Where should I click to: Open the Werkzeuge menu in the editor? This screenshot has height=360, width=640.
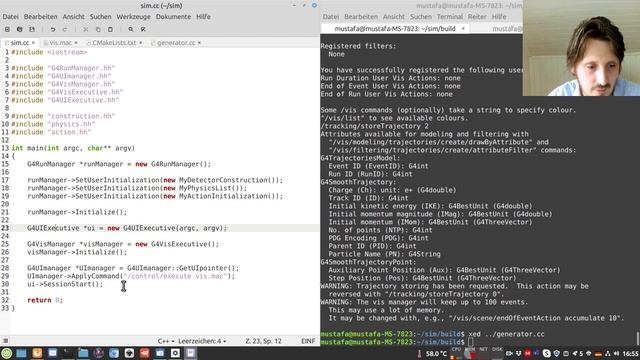point(133,17)
